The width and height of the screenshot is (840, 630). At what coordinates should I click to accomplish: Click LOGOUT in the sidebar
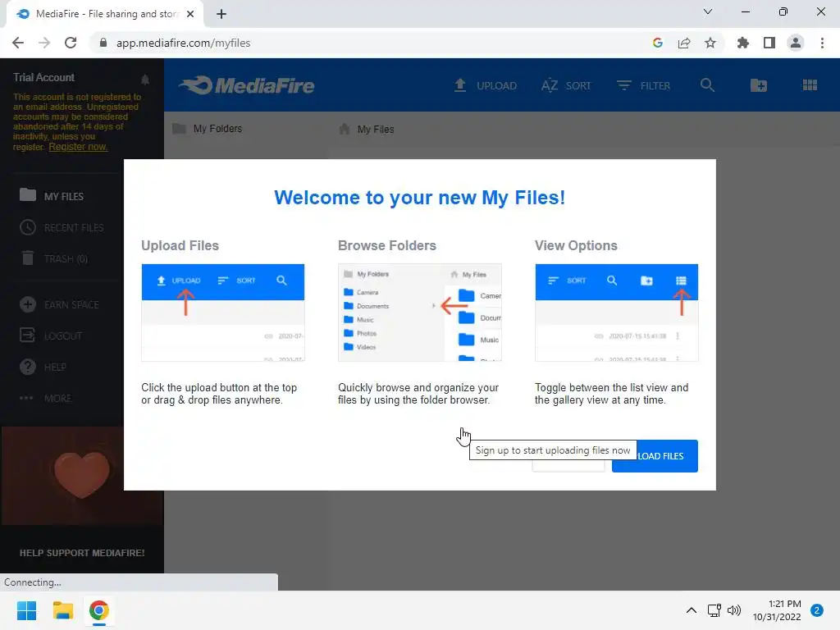51,336
